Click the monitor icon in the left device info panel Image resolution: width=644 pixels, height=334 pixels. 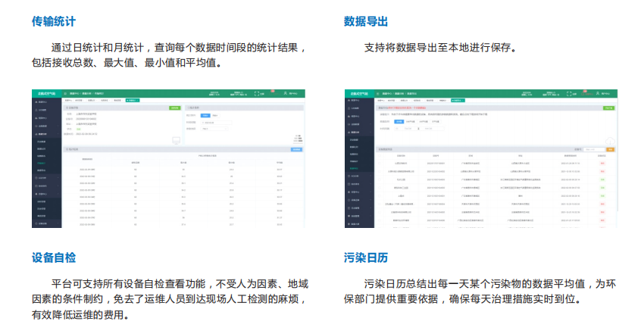[177, 139]
